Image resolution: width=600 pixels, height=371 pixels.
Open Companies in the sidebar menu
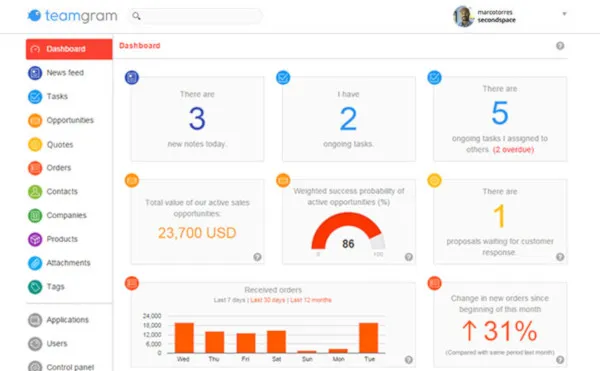(x=66, y=215)
